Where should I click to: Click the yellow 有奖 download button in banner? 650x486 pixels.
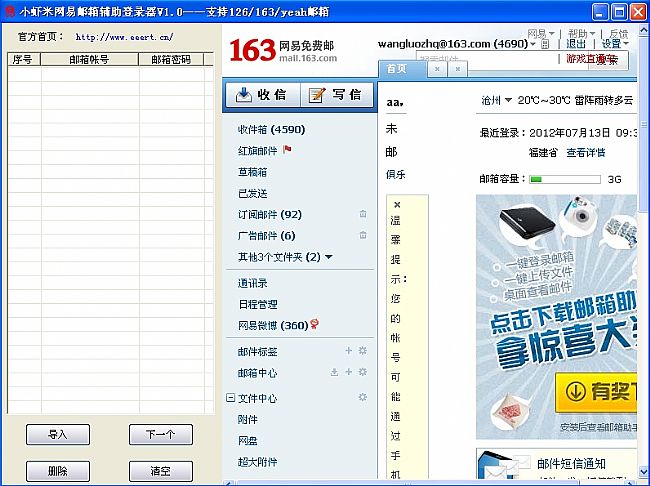[596, 392]
